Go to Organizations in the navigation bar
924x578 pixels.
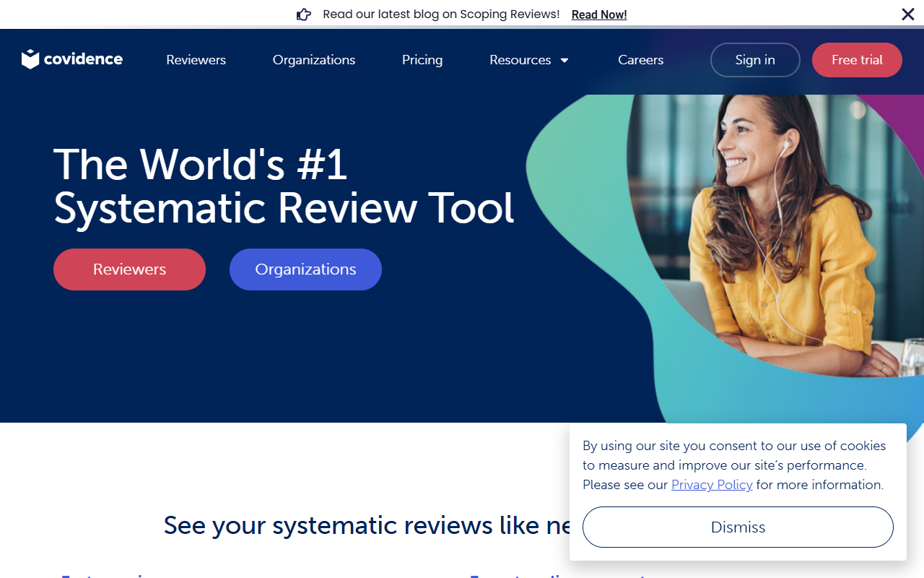[x=314, y=60]
